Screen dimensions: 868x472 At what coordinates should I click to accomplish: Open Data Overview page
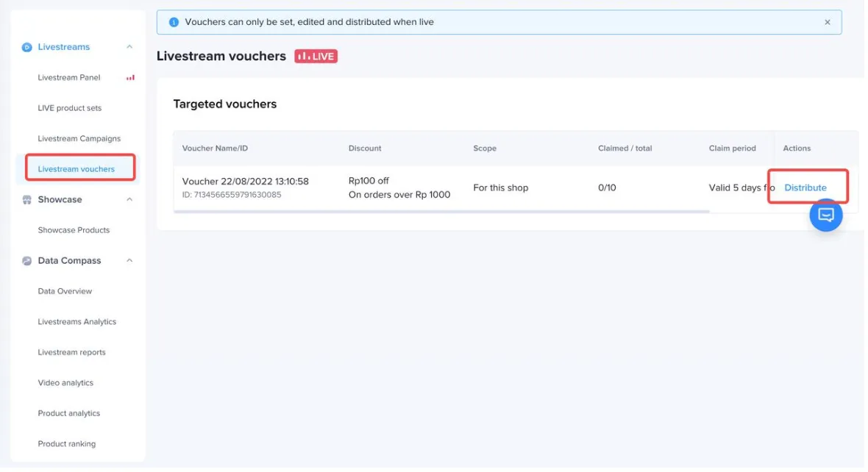65,292
